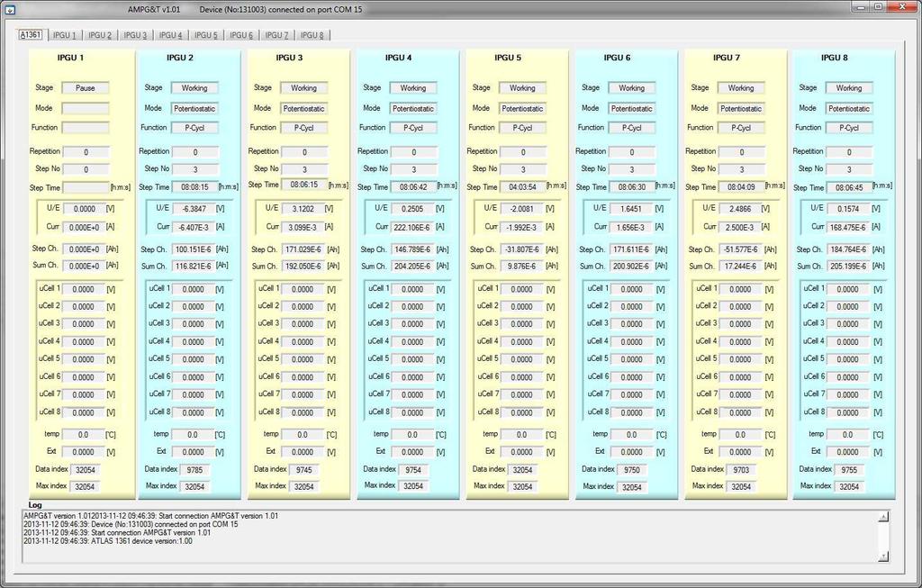This screenshot has width=922, height=588.
Task: Select IPGU 8 Step Time 08:06:45
Action: [850, 187]
